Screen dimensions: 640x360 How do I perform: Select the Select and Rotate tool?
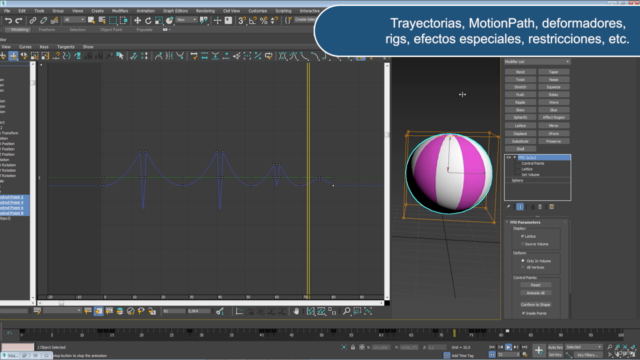pyautogui.click(x=148, y=20)
